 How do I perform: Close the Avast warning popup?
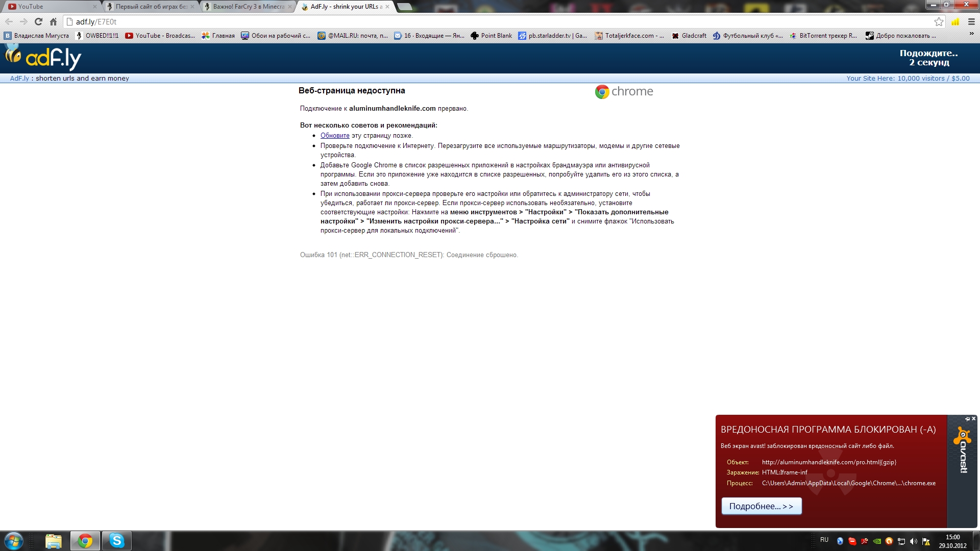pyautogui.click(x=973, y=418)
